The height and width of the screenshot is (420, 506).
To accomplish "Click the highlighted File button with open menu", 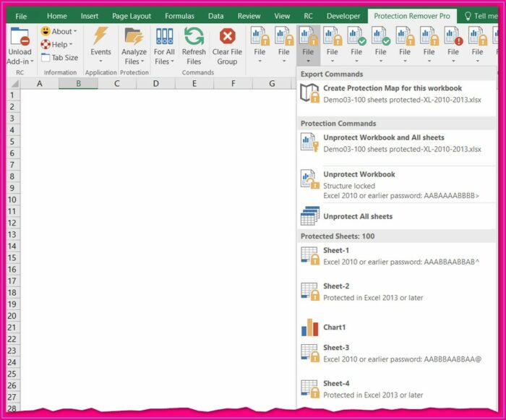I will (308, 46).
